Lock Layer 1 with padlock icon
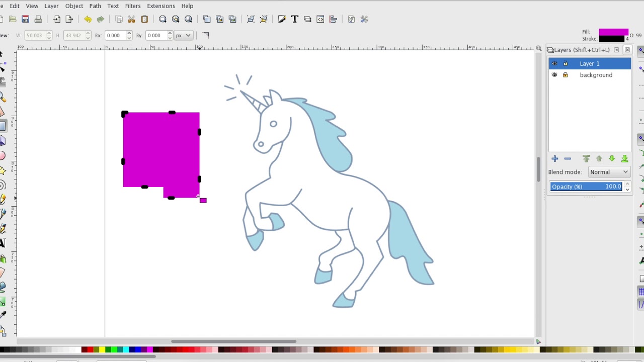 [565, 63]
